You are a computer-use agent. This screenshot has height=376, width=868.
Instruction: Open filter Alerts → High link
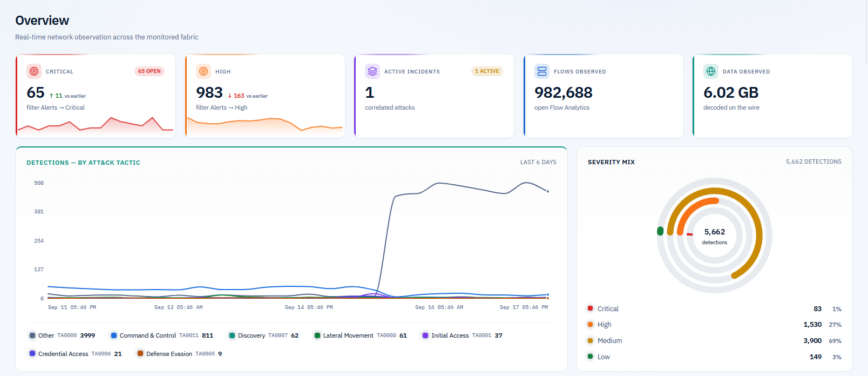point(222,108)
